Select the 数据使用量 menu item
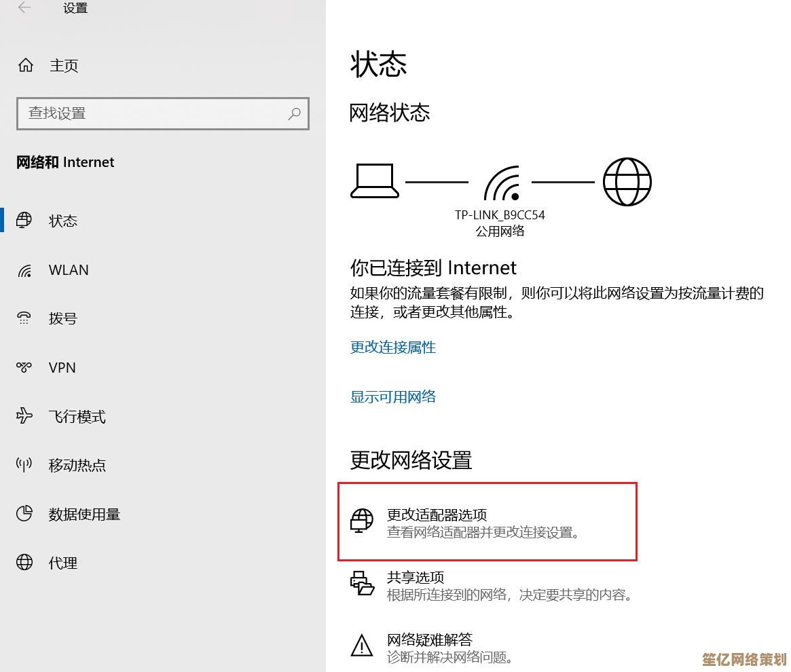 pyautogui.click(x=84, y=515)
